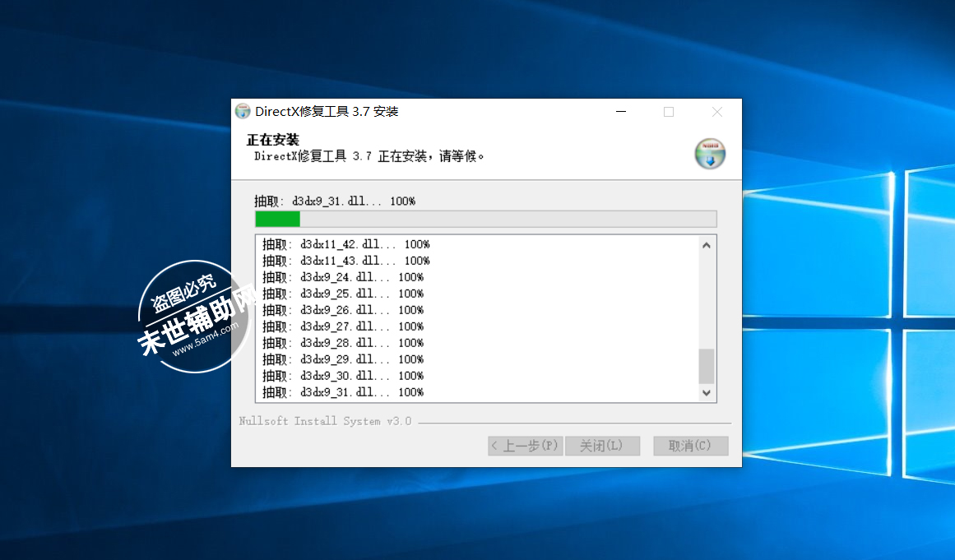The width and height of the screenshot is (955, 560).
Task: Click the Nullsoft Install System v3.0 label
Action: coord(325,421)
